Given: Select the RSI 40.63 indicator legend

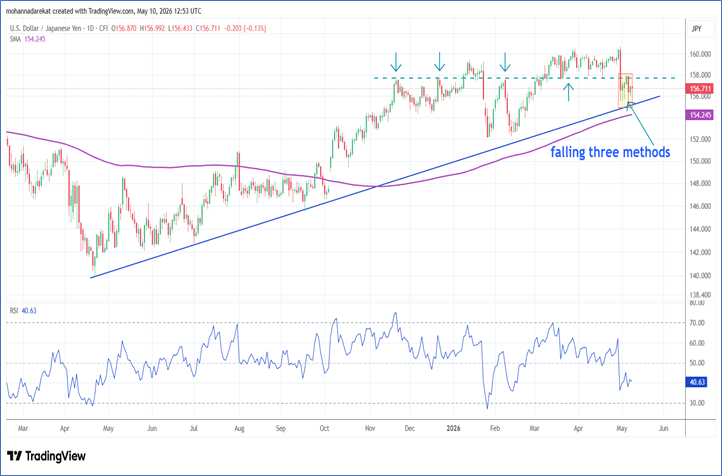Looking at the screenshot, I should [23, 311].
